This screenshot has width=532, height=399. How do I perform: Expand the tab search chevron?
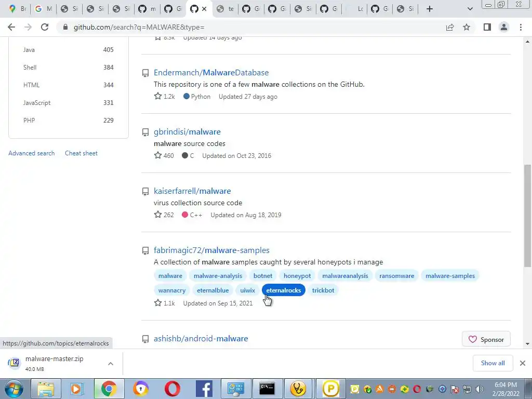[470, 9]
